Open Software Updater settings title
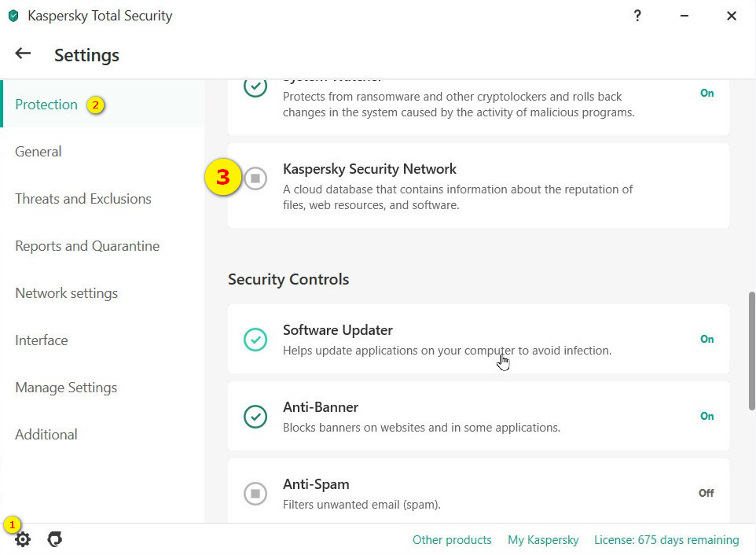The image size is (756, 555). click(338, 330)
